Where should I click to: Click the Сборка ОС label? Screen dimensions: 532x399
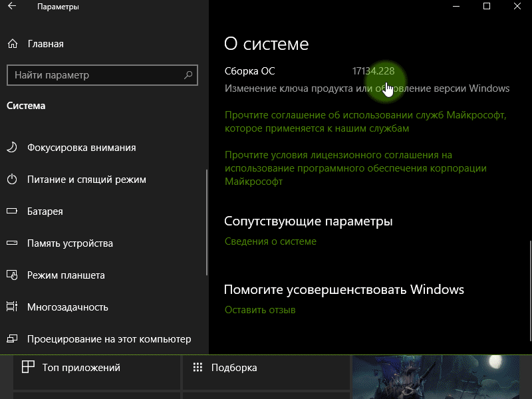click(x=250, y=71)
